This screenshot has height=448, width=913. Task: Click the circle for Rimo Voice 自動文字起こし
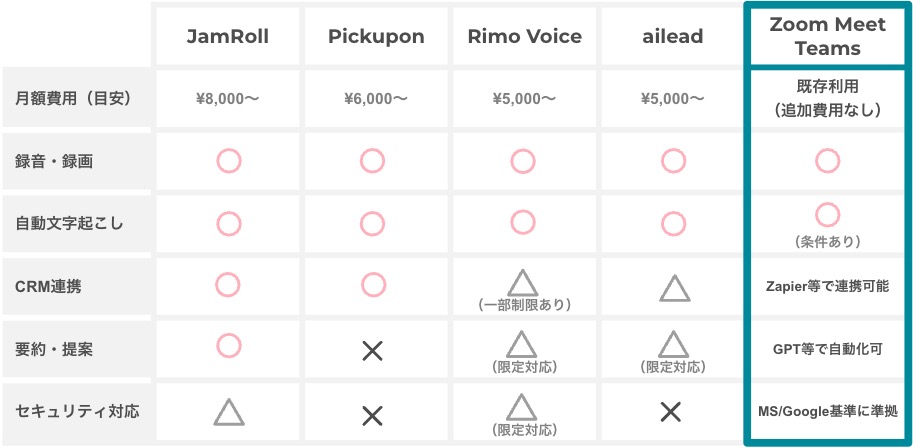click(x=522, y=223)
